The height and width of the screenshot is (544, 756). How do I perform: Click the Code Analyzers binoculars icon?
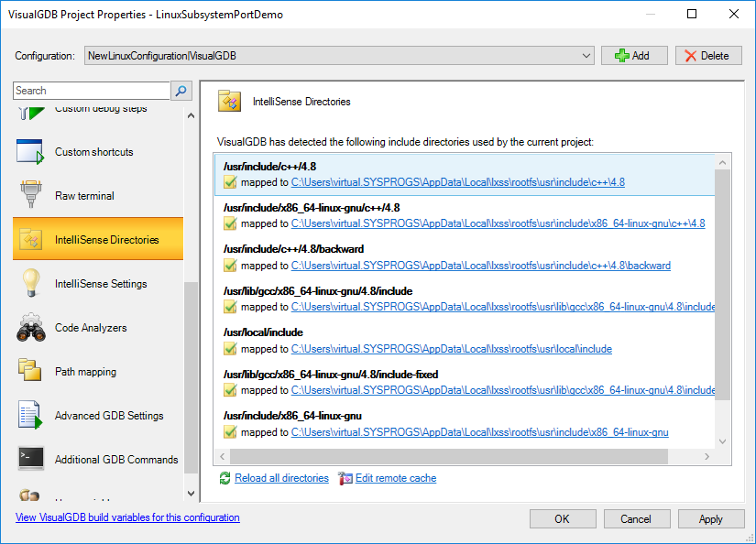pos(31,328)
